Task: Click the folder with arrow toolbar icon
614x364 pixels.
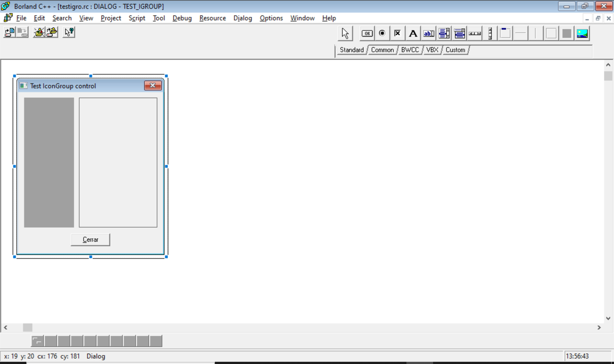Action: (x=52, y=32)
